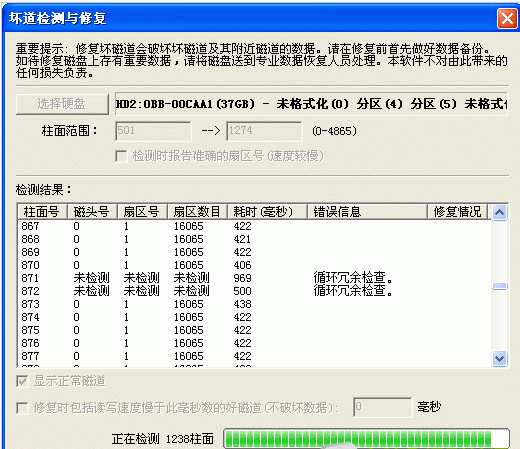Click the results list scrollbar thumb
Screen dimensions: 520x449
tap(499, 286)
